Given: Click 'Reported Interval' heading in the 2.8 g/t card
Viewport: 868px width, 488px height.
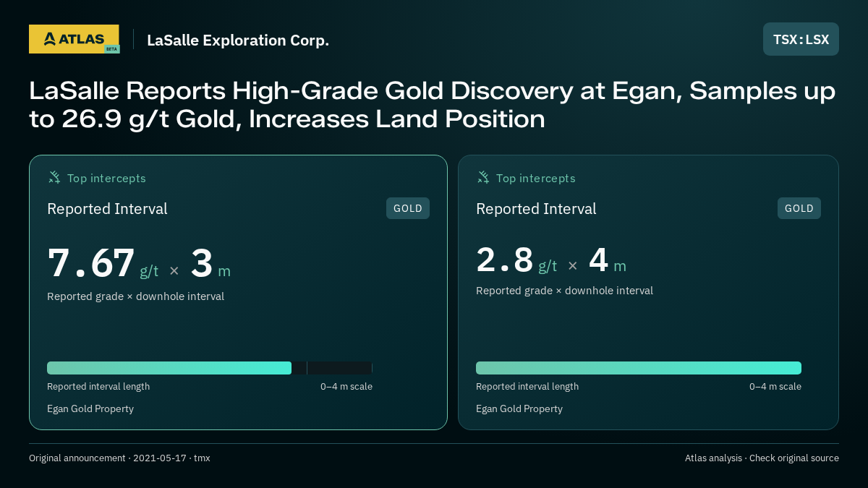Looking at the screenshot, I should click(x=536, y=209).
